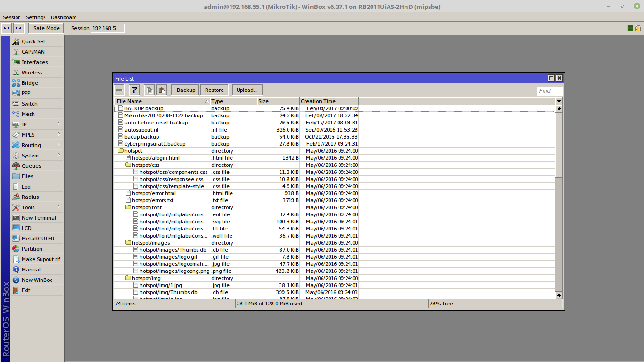Click the Copy icon in File List
Screen dimensions: 644x362
149,90
